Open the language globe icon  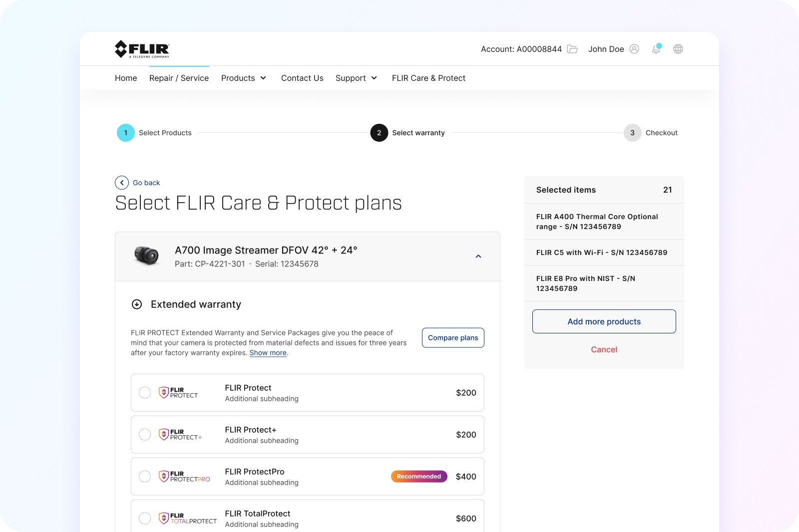[x=678, y=49]
